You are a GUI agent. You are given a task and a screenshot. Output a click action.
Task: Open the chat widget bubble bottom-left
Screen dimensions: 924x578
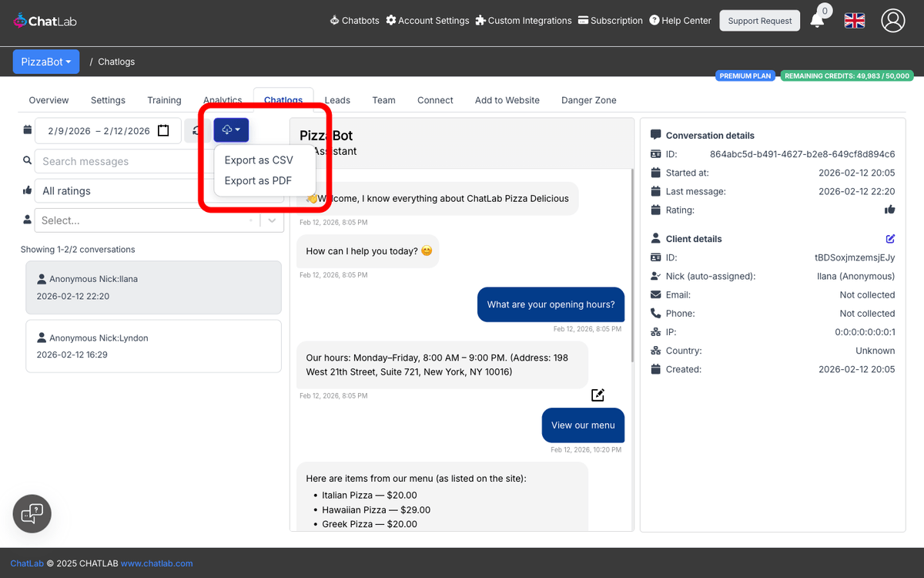32,513
